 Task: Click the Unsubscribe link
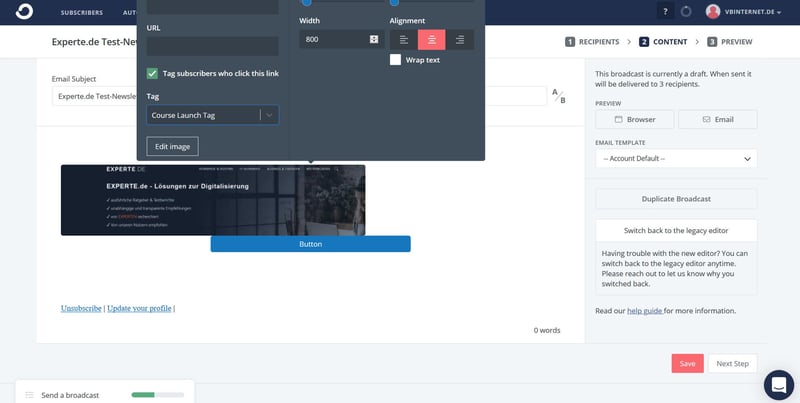(81, 308)
